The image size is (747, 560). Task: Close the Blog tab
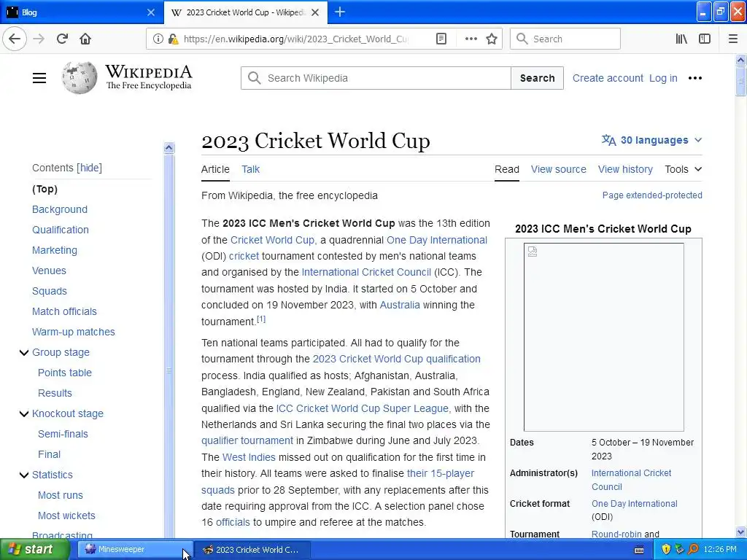pos(150,12)
